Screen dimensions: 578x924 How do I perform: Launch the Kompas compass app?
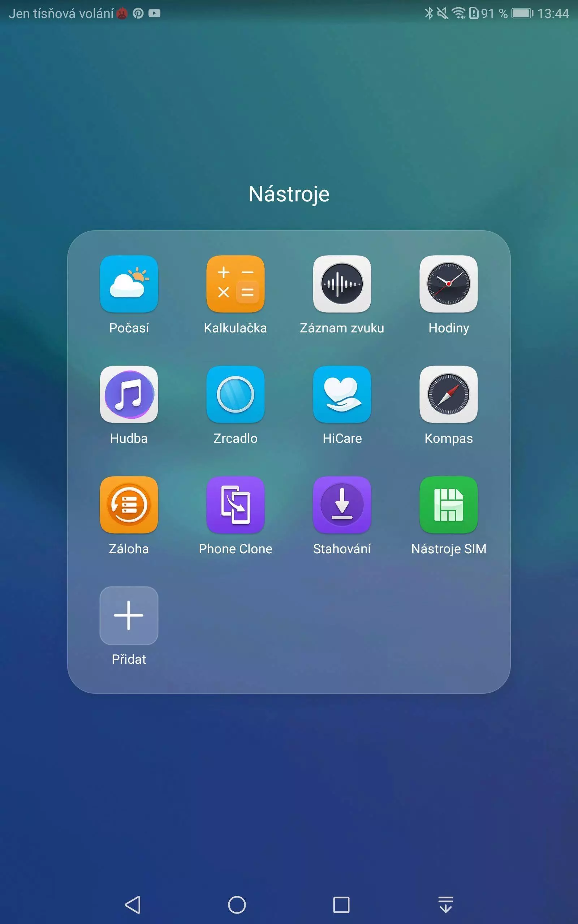448,394
